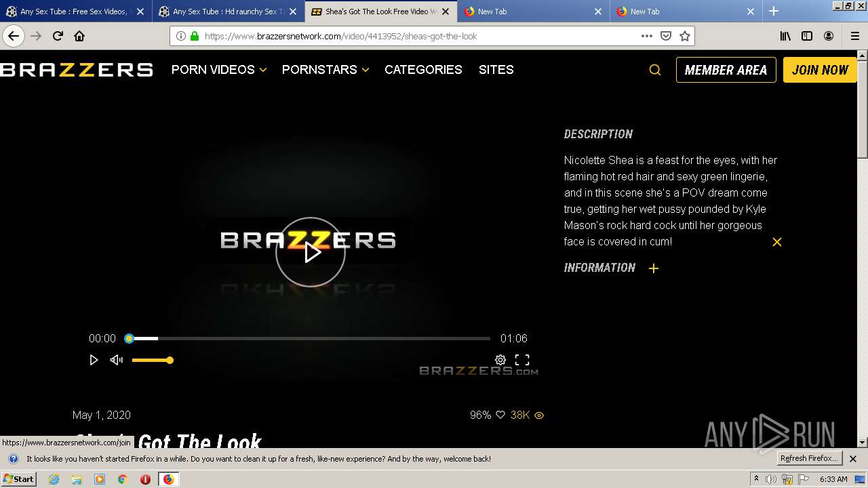Click the yellow search magnifier icon
868x488 pixels.
(655, 70)
